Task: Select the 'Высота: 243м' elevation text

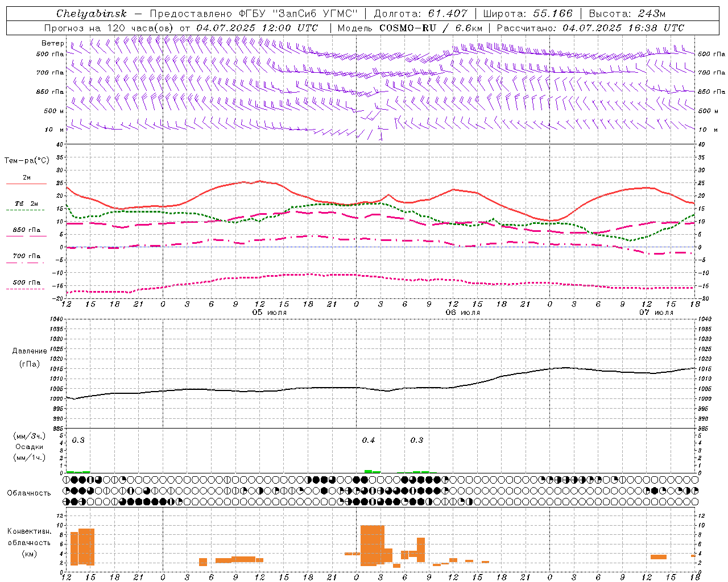Action: (627, 14)
